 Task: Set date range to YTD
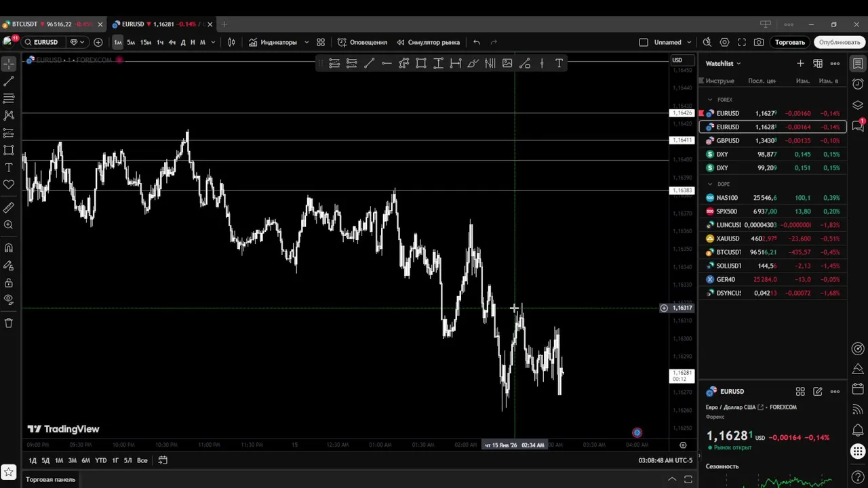[100, 460]
